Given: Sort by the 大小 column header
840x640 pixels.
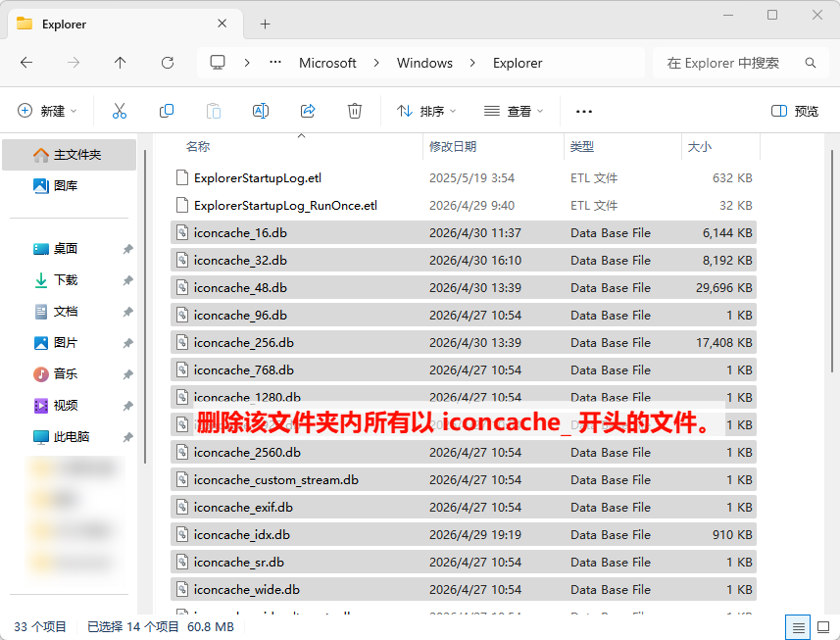Looking at the screenshot, I should pyautogui.click(x=700, y=146).
